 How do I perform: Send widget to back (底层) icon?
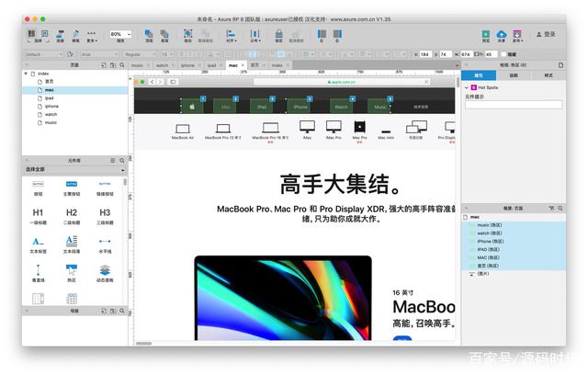pyautogui.click(x=164, y=36)
